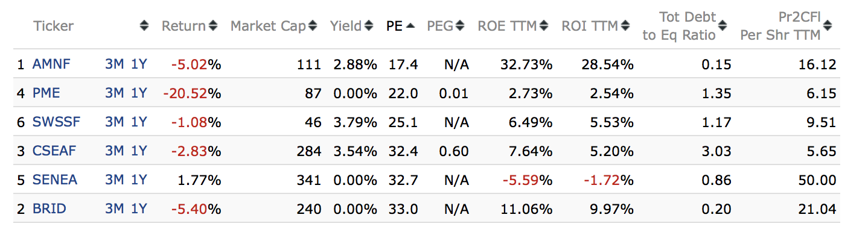
Task: Click Pr2CFl Per Shr TTM sort arrows
Action: coord(828,26)
